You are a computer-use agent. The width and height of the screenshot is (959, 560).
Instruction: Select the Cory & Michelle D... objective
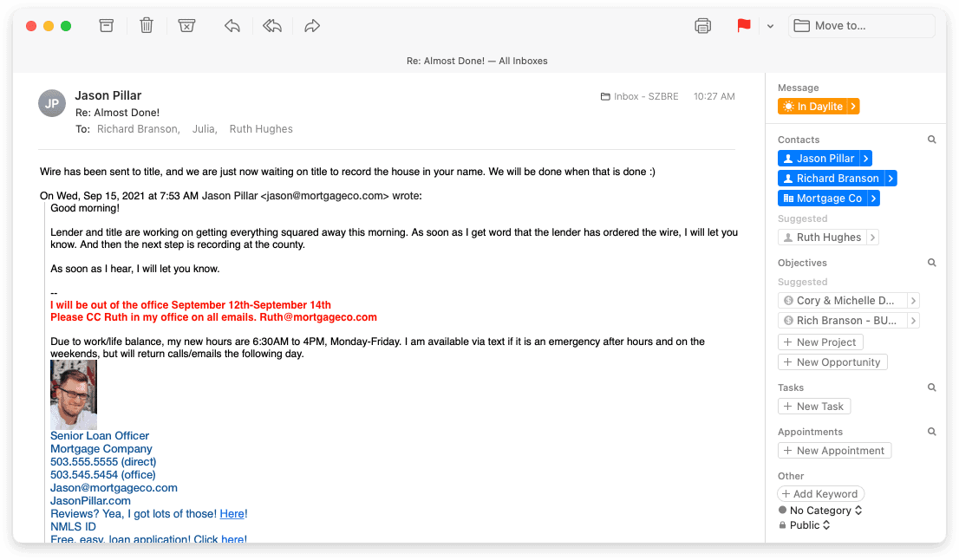pos(842,301)
